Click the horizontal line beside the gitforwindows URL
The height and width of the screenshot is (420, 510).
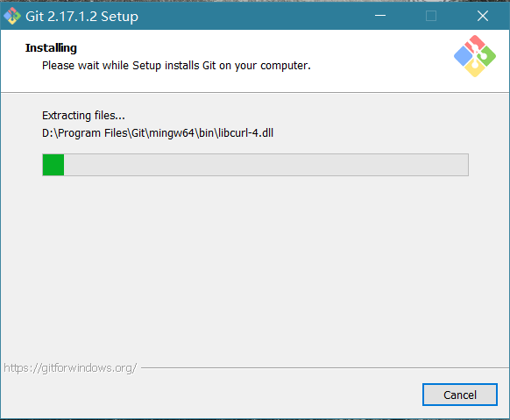coord(324,368)
